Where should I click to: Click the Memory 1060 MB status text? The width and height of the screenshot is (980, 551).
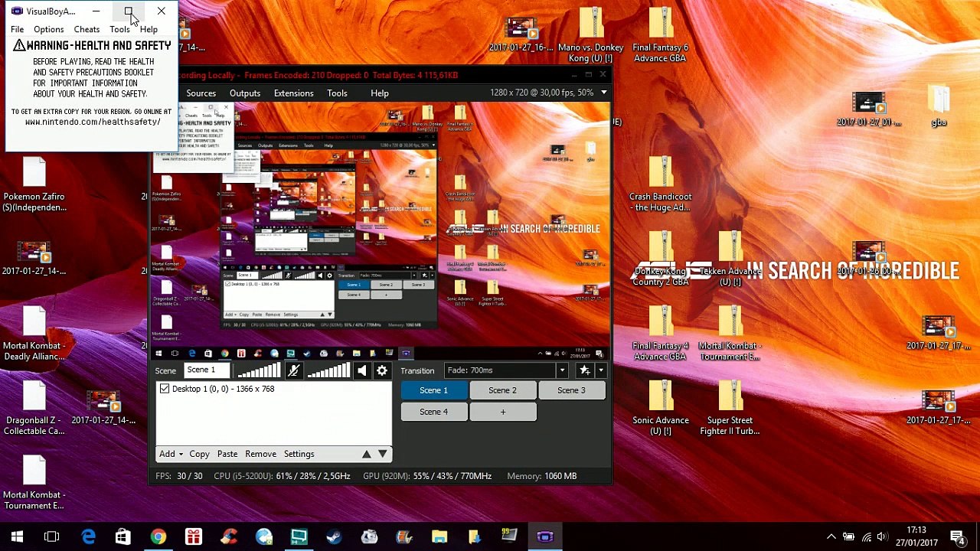pos(541,476)
